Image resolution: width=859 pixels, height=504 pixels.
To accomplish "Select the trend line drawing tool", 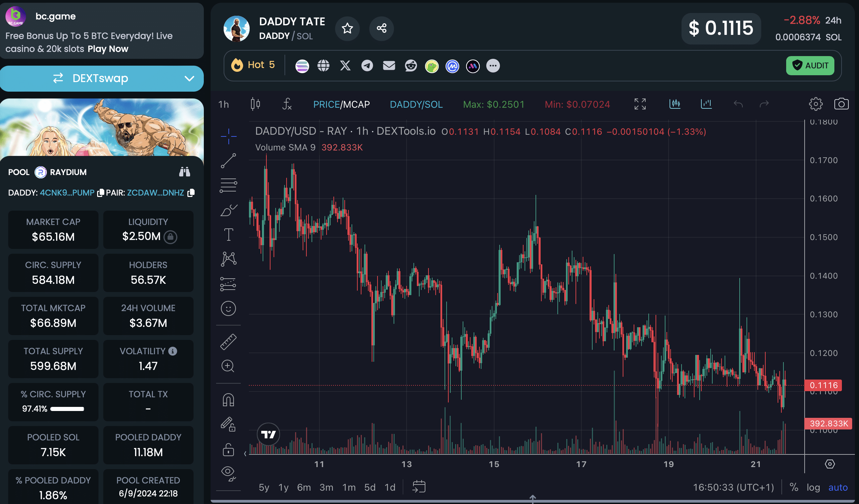I will point(228,161).
